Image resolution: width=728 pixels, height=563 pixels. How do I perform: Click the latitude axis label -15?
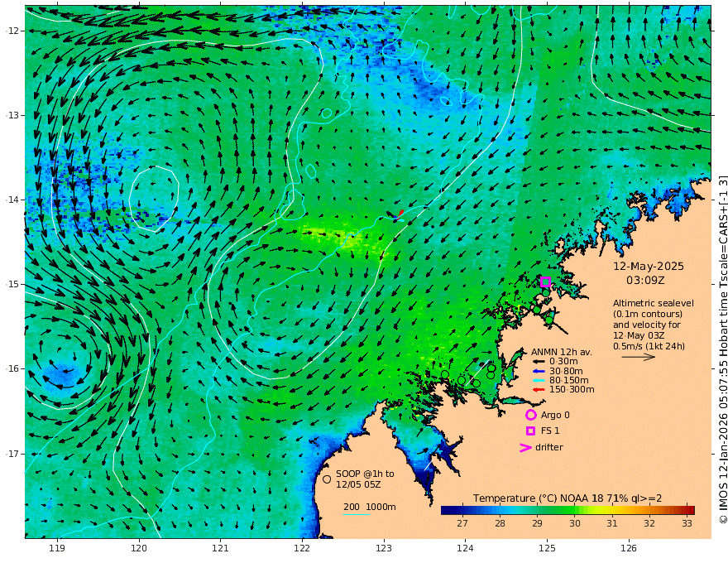[x=12, y=284]
